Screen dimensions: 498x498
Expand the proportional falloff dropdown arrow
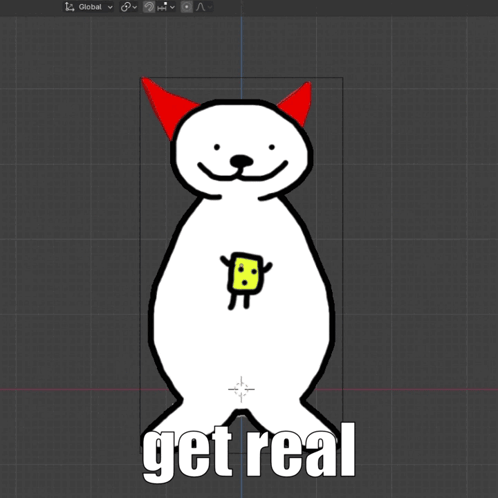pos(210,7)
